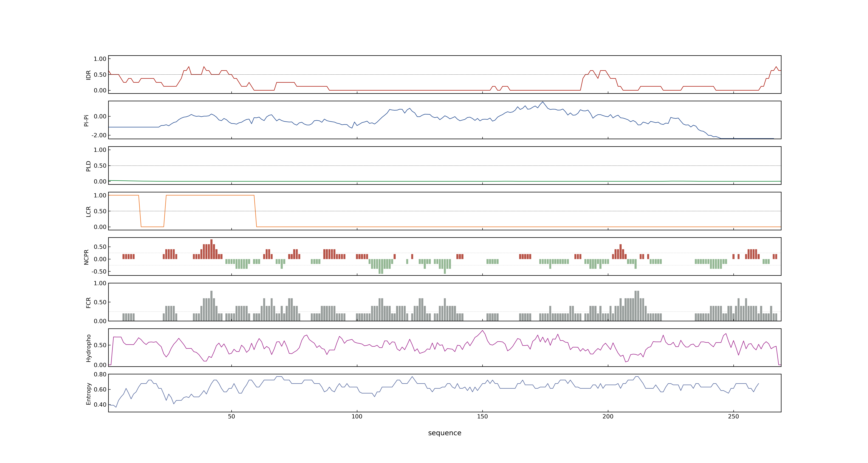The height and width of the screenshot is (463, 868).
Task: Click the 1.00 tick on the LCR axis
Action: pos(100,195)
